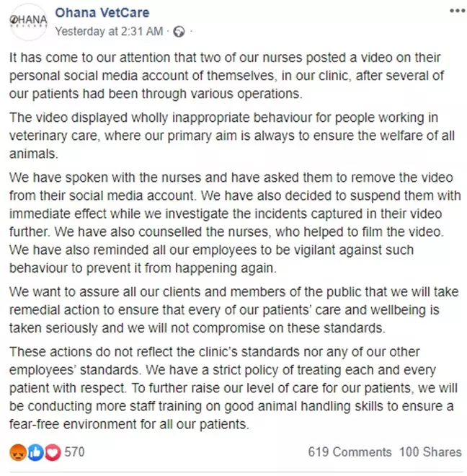This screenshot has width=467, height=476.
Task: Click the angry reaction emoji icon
Action: (x=17, y=452)
